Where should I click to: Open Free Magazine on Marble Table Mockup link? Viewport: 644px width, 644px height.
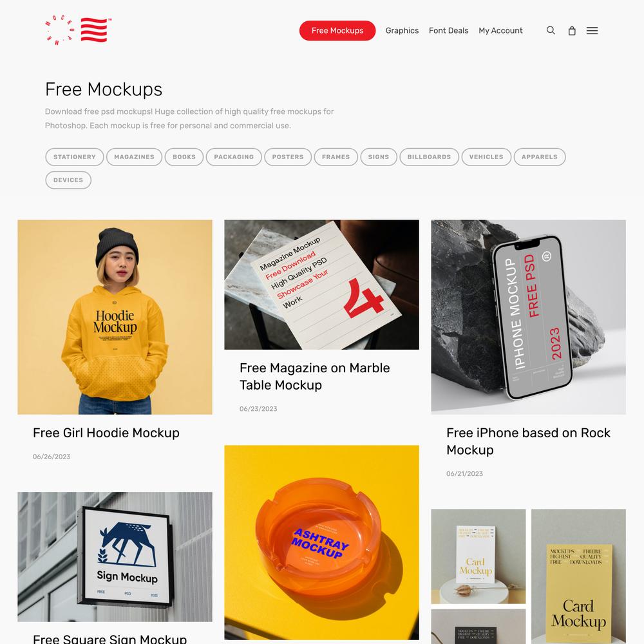pos(315,377)
